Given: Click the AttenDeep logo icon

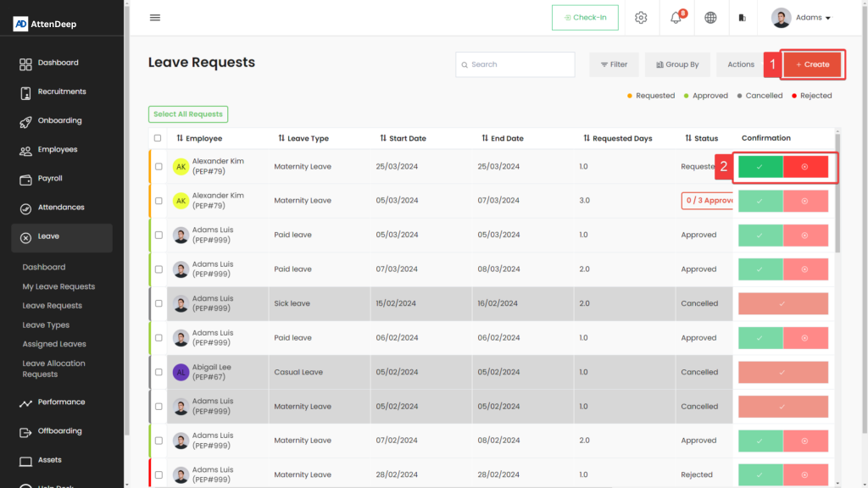Looking at the screenshot, I should pos(21,24).
